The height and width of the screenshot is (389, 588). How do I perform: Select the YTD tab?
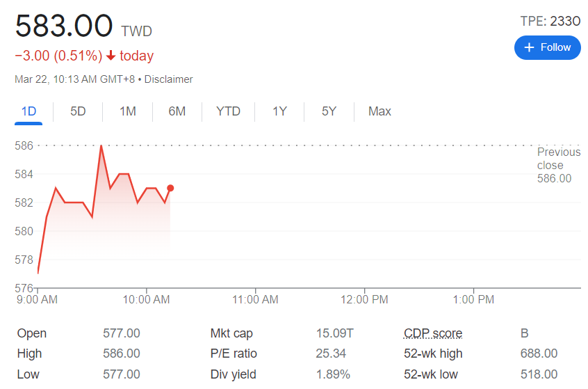(228, 111)
